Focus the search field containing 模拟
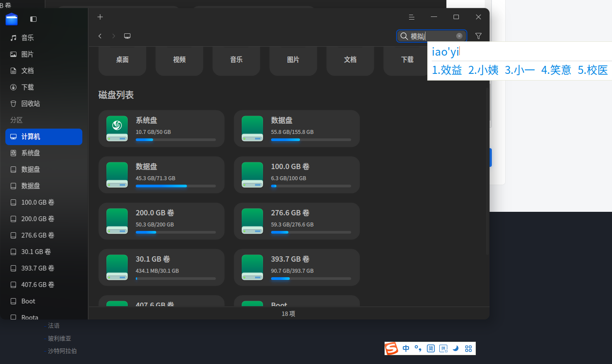The height and width of the screenshot is (364, 612). (x=431, y=36)
